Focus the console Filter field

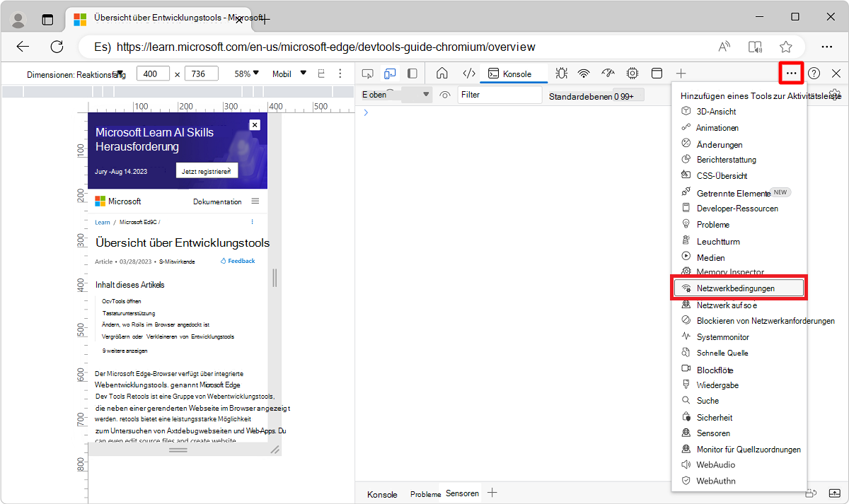pos(499,94)
